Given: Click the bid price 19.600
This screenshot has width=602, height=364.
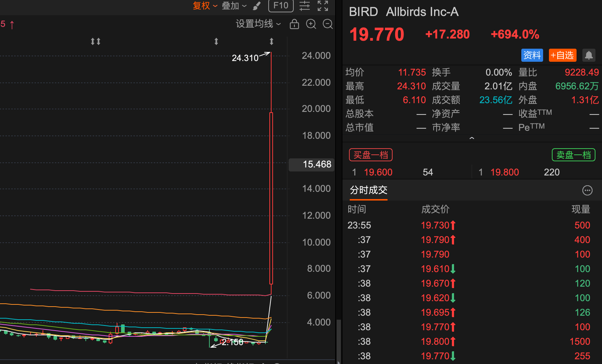Looking at the screenshot, I should click(378, 172).
